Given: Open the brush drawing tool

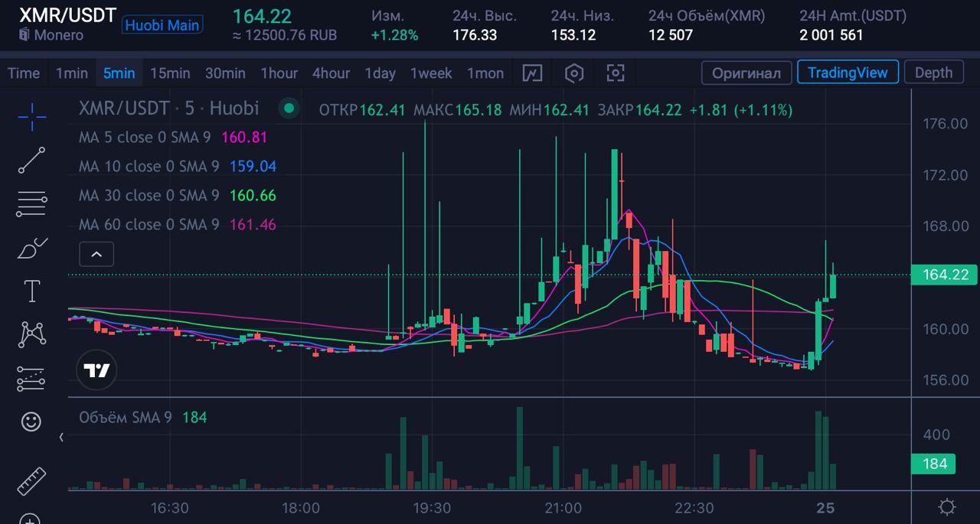Looking at the screenshot, I should tap(31, 248).
